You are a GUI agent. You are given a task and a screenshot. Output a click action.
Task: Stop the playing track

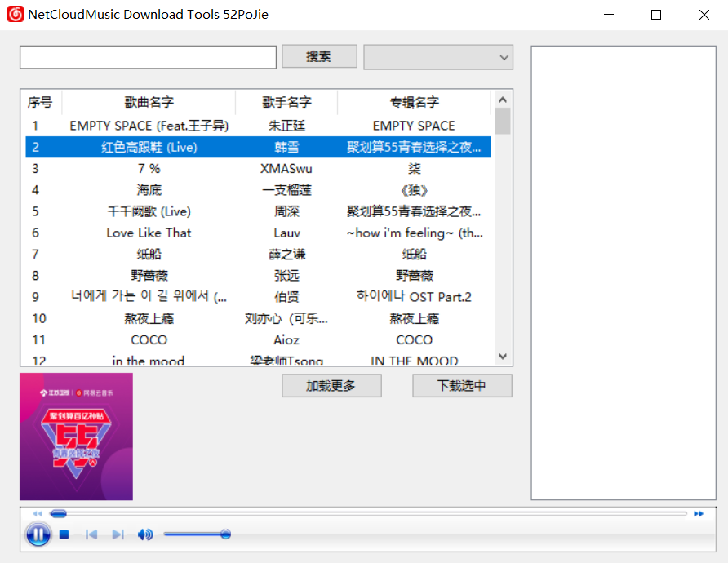click(64, 534)
